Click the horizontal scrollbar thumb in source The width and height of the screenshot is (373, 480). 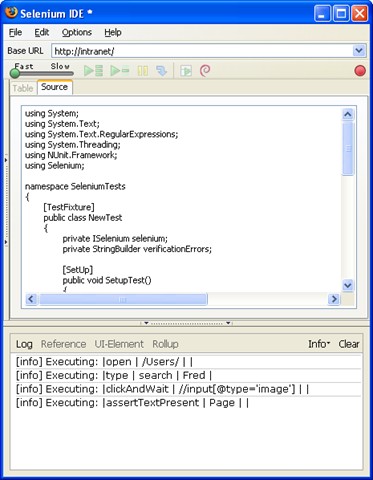tap(123, 299)
